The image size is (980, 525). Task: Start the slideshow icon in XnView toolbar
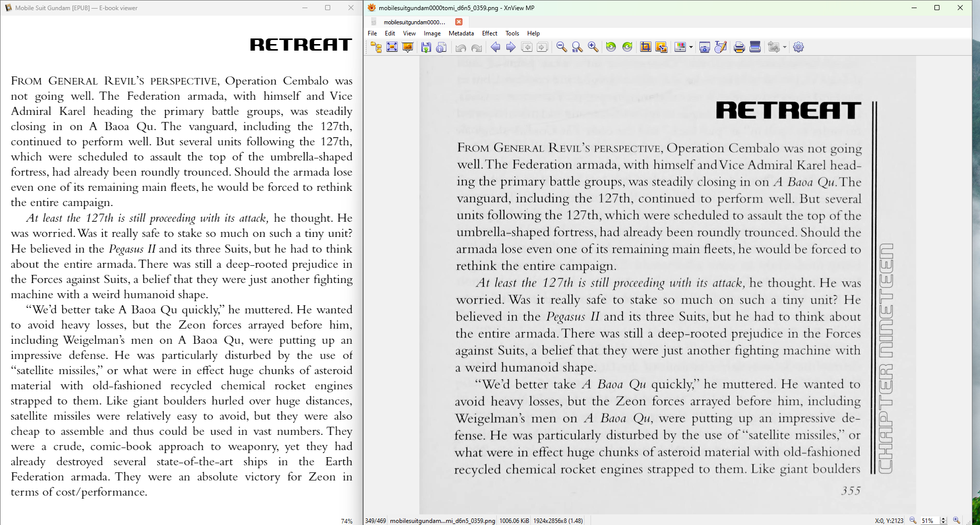[408, 47]
